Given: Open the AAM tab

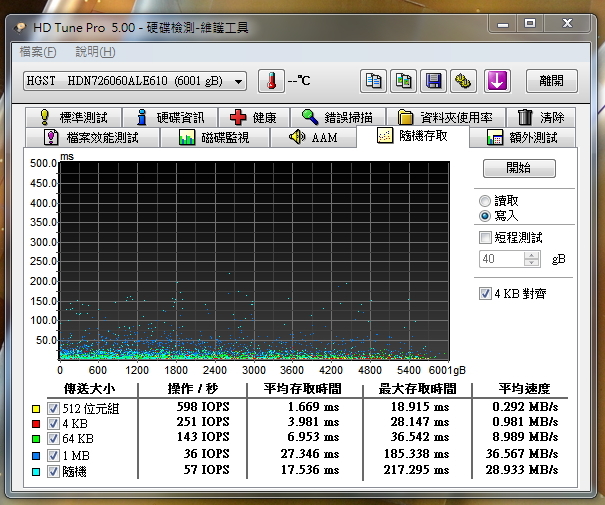Looking at the screenshot, I should click(313, 137).
